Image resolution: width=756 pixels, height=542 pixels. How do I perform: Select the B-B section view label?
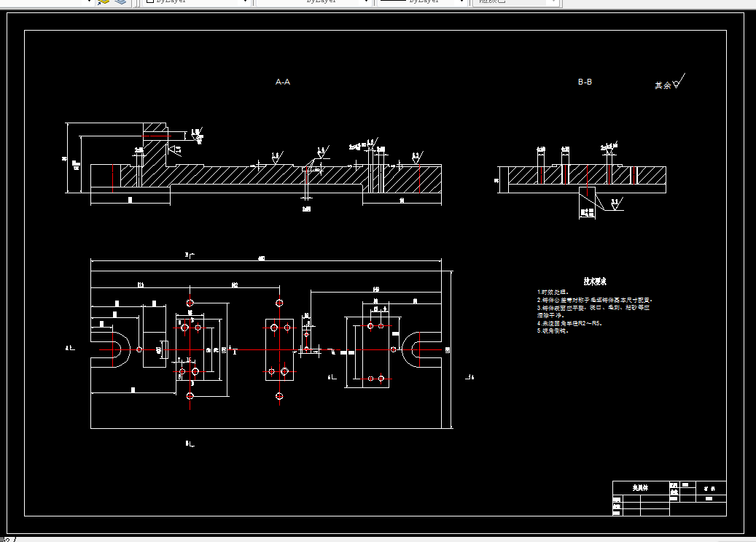tap(585, 82)
